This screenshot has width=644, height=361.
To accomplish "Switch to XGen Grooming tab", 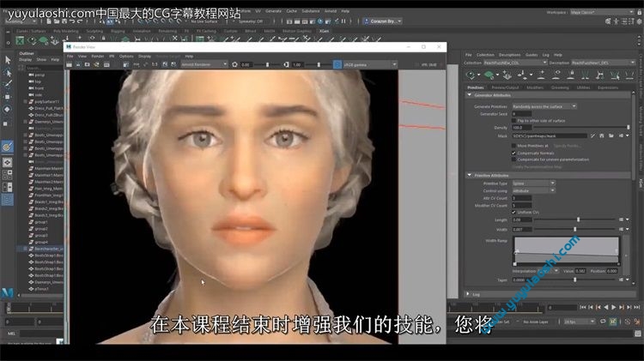I will [560, 87].
